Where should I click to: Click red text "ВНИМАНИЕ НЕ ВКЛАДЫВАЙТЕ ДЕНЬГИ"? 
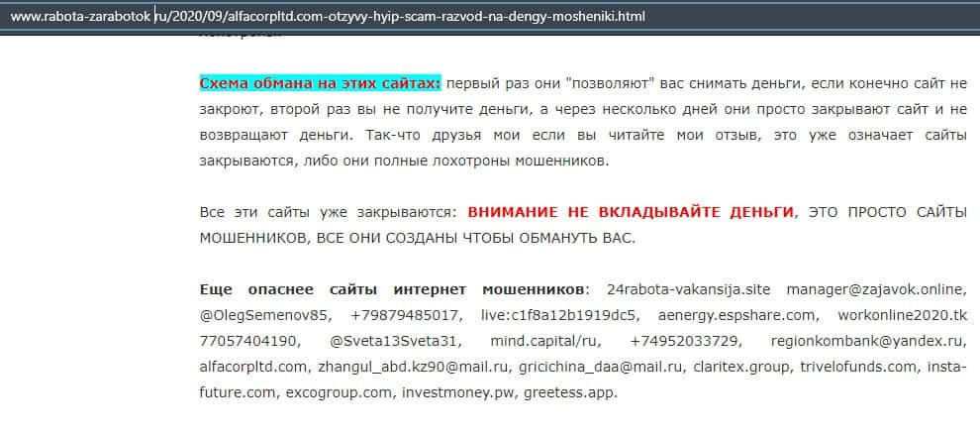click(x=632, y=212)
